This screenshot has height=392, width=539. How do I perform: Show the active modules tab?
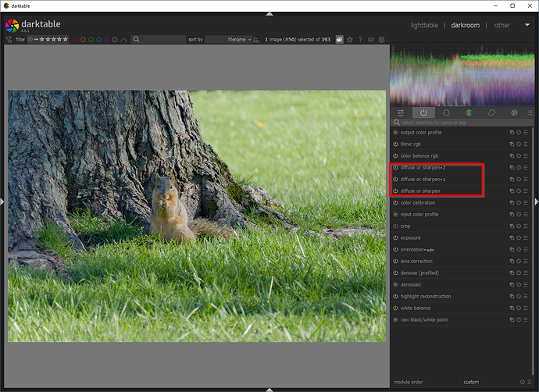[x=423, y=112]
